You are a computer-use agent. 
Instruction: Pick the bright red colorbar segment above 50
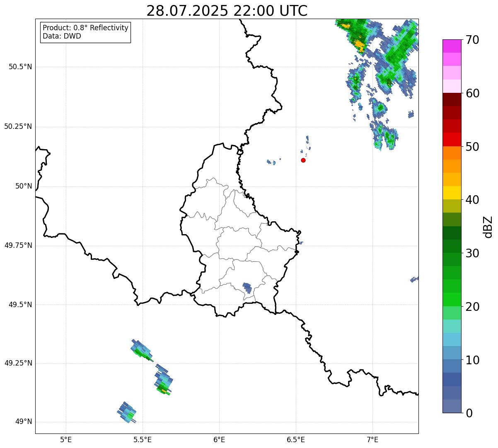click(452, 140)
